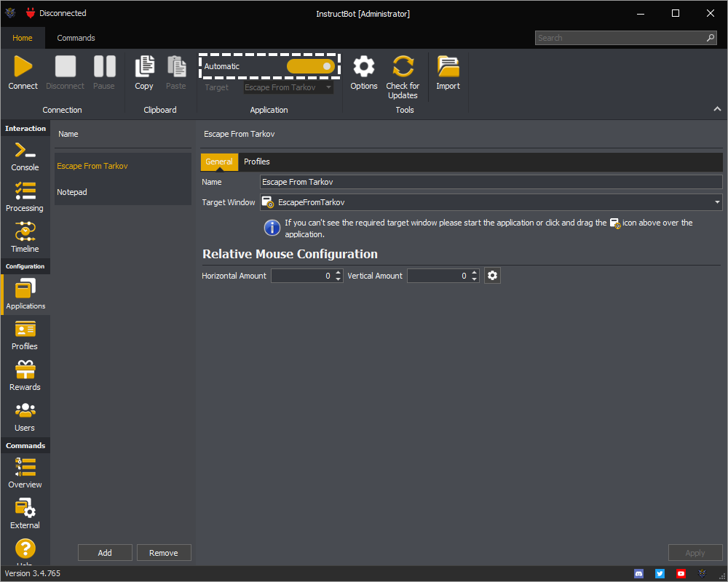Open relative mouse configuration gear
The image size is (728, 582).
pos(492,276)
